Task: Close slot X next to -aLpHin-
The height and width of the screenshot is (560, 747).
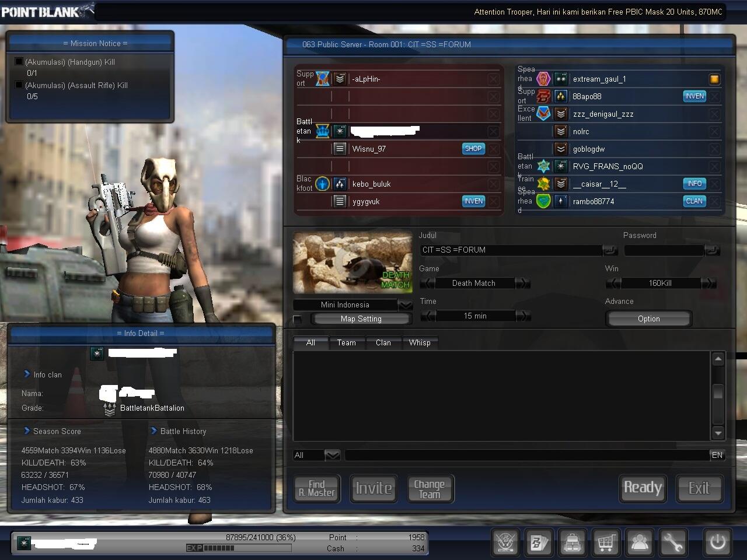Action: pyautogui.click(x=494, y=79)
